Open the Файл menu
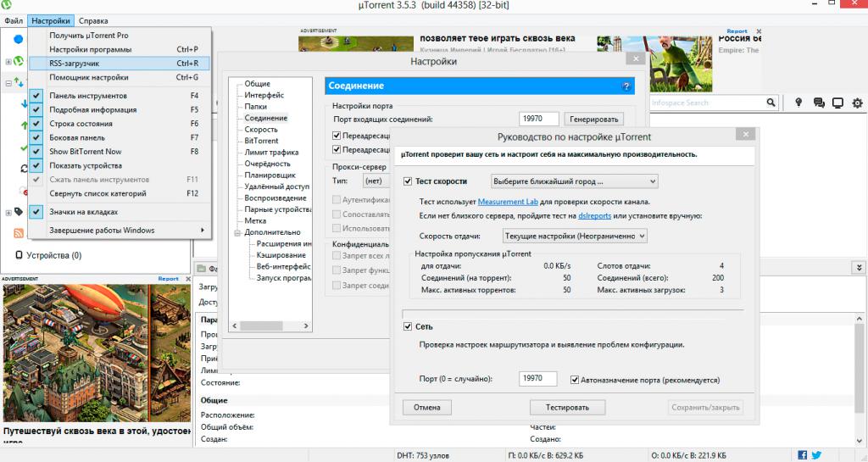This screenshot has height=462, width=868. [x=14, y=20]
